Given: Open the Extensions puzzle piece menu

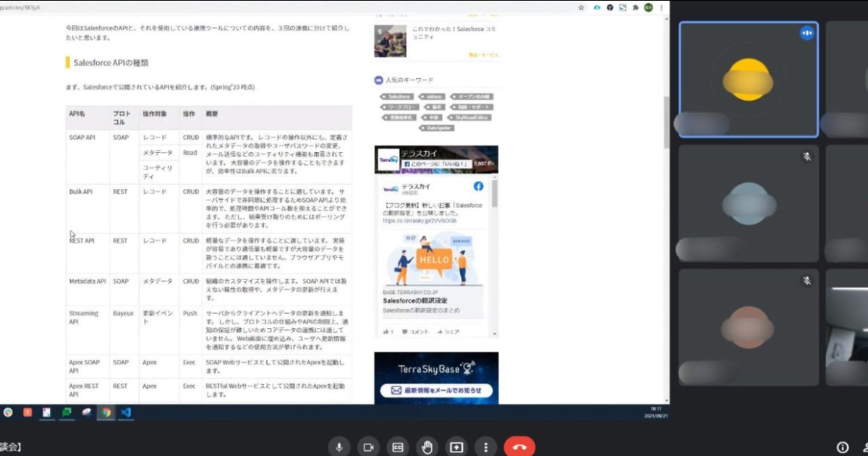Looking at the screenshot, I should (635, 7).
